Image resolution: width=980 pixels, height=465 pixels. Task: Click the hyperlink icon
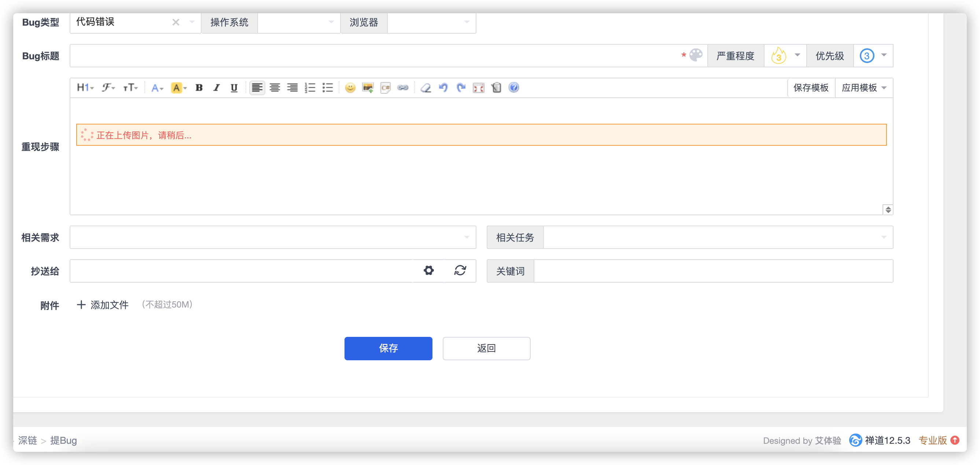[403, 88]
